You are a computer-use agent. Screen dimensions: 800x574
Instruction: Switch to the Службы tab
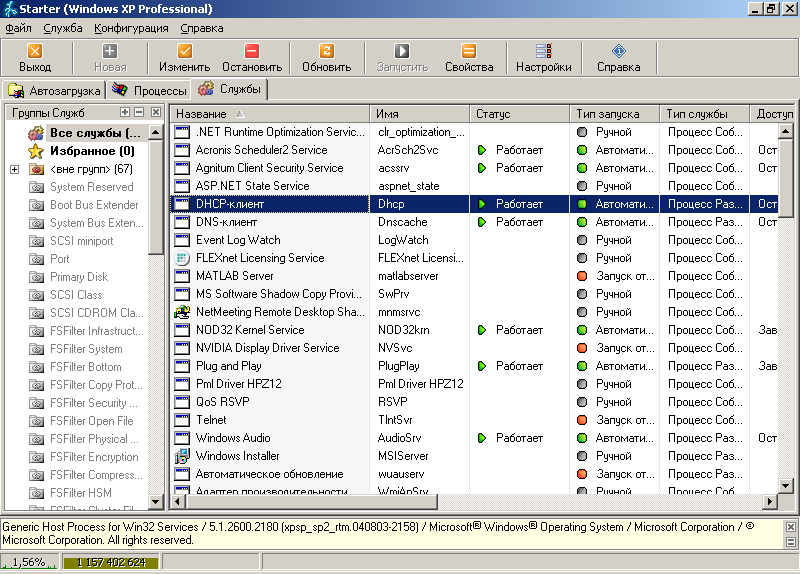pyautogui.click(x=230, y=89)
